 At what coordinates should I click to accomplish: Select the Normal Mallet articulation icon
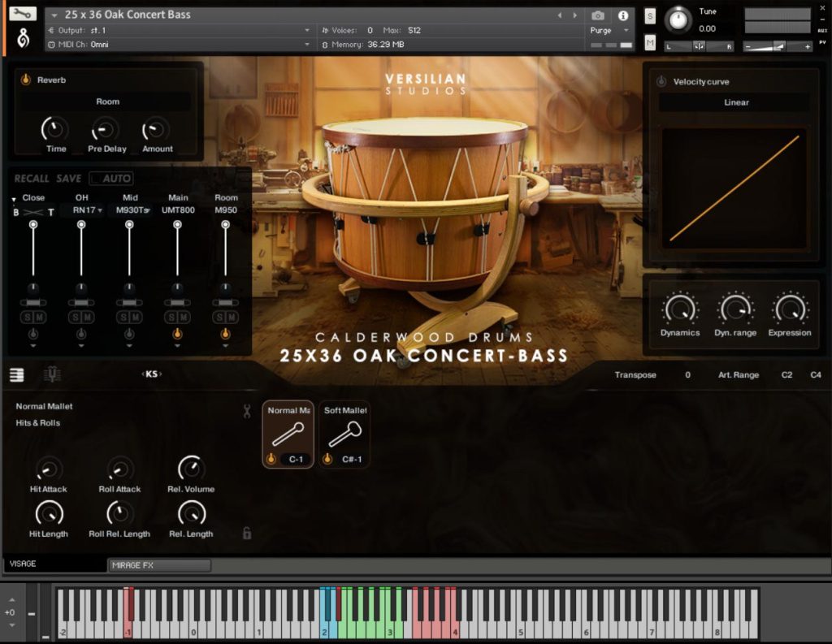(x=288, y=434)
